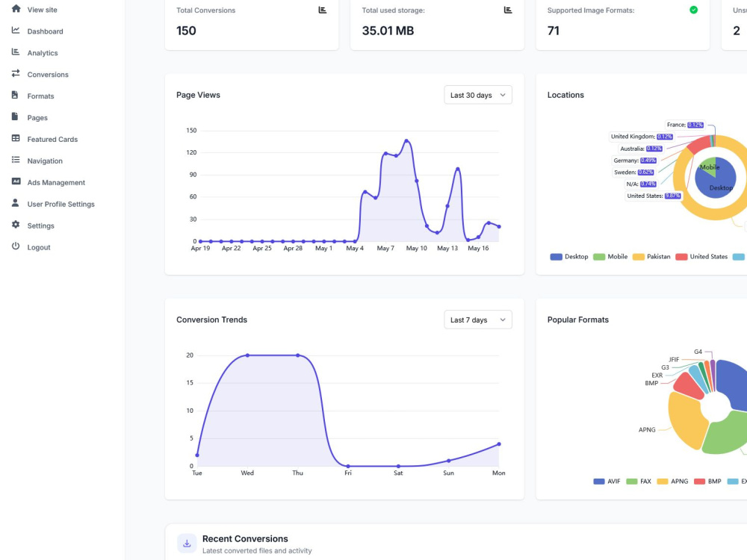The height and width of the screenshot is (560, 747).
Task: Toggle United States legend in Locations chart
Action: 701,257
